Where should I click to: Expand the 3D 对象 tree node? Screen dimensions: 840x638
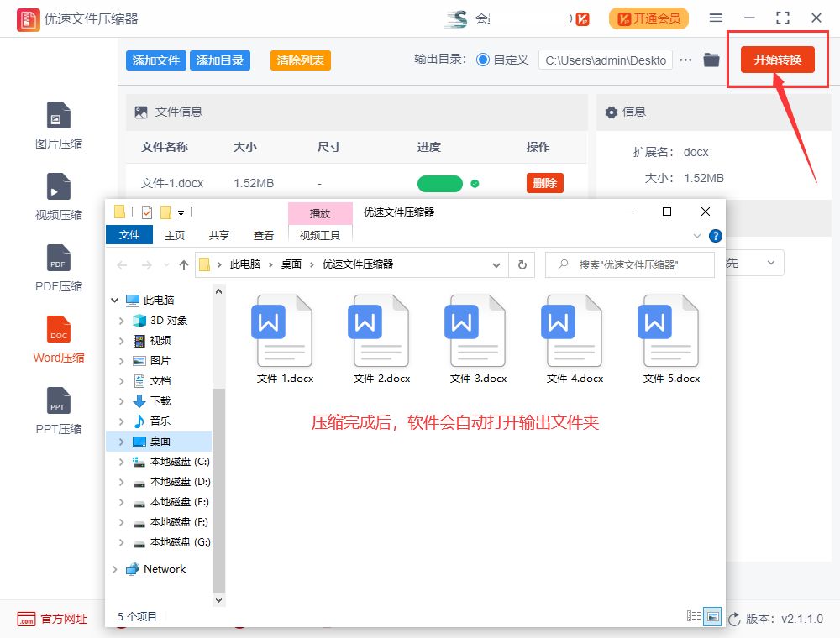click(121, 321)
